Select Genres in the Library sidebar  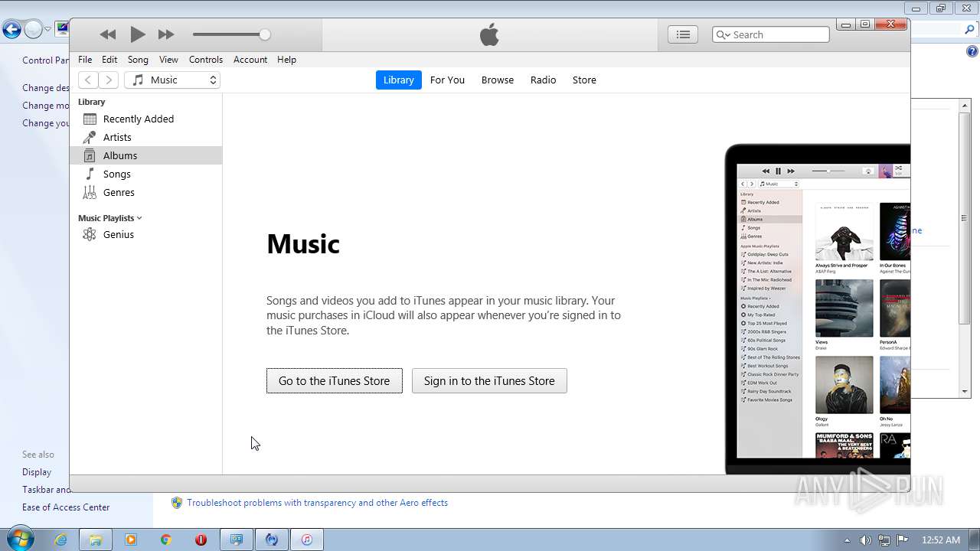(x=145, y=192)
